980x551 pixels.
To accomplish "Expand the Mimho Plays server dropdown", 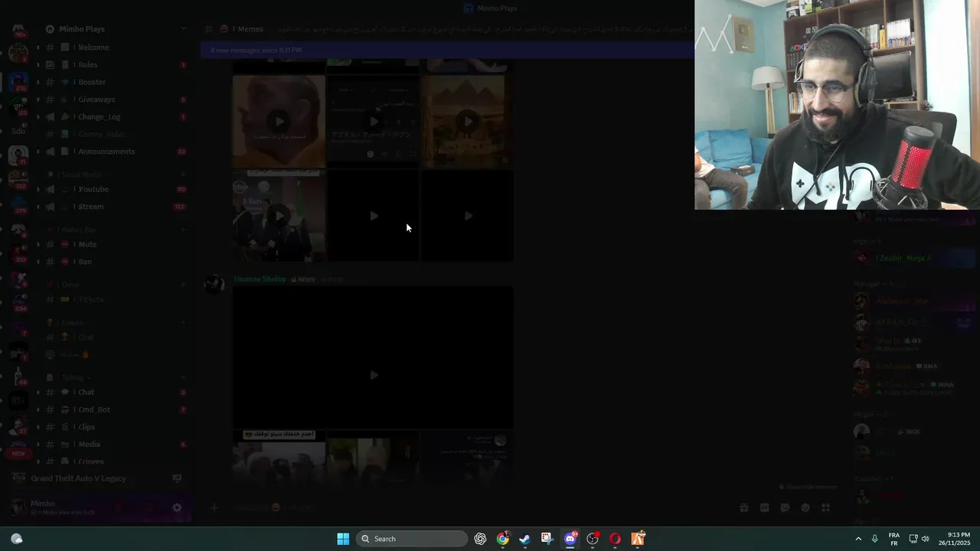I will click(x=183, y=29).
